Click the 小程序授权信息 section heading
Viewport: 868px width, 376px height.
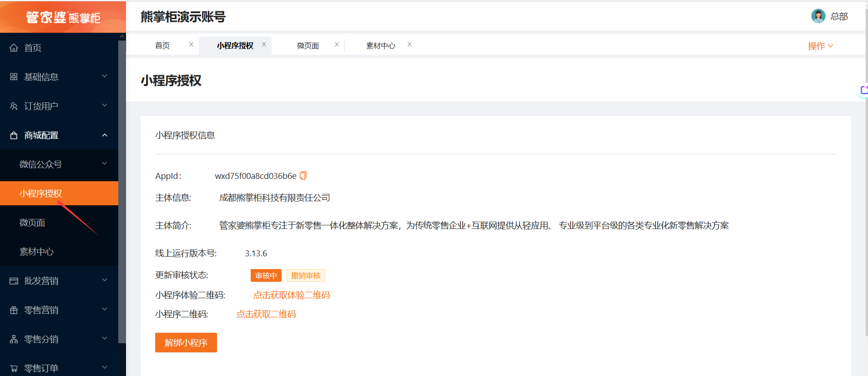185,135
